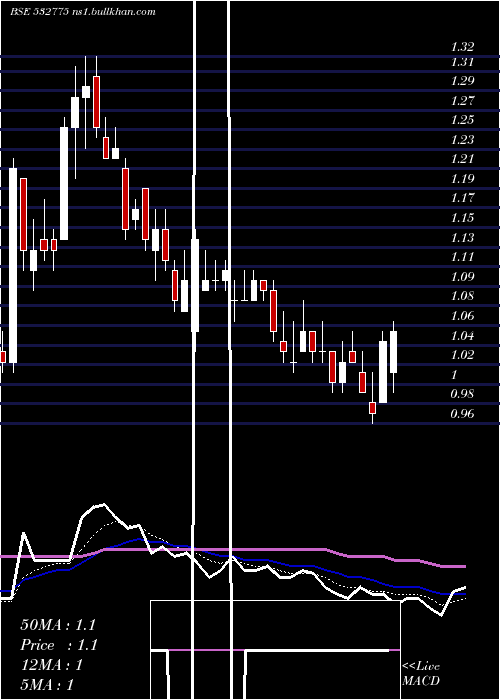The width and height of the screenshot is (500, 700).
Task: Click the last white candlestick on the right
Action: 393,352
